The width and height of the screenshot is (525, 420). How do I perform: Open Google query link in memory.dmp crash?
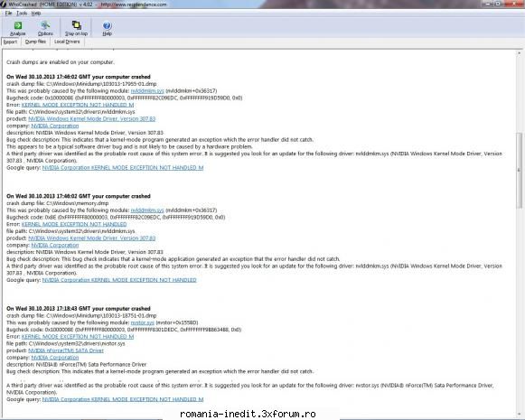pyautogui.click(x=119, y=280)
